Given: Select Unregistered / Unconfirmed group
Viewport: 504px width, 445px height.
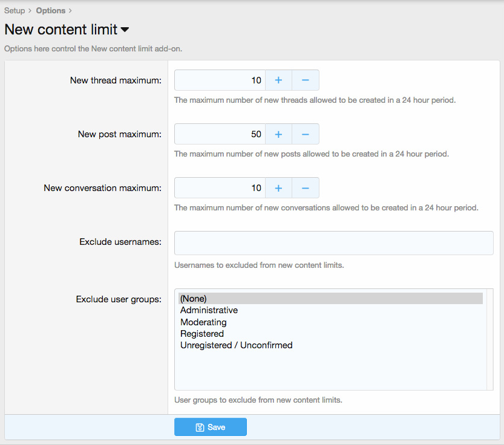Looking at the screenshot, I should pos(237,345).
